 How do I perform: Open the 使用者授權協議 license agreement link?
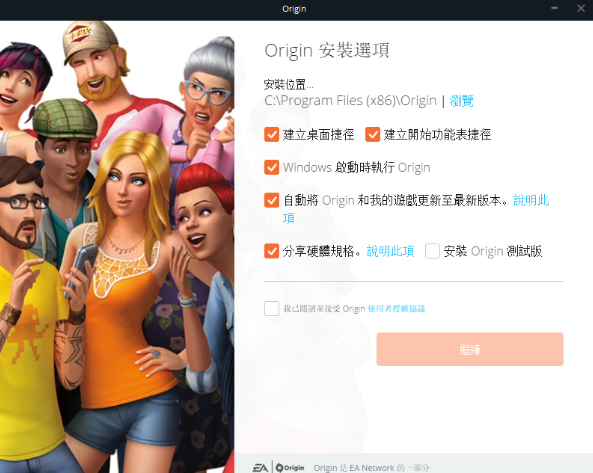pyautogui.click(x=396, y=309)
